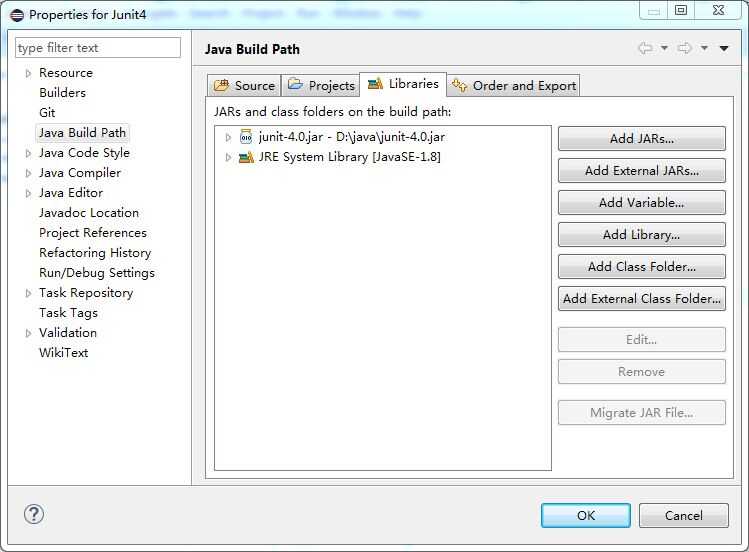Select Resource label in the tree

66,73
